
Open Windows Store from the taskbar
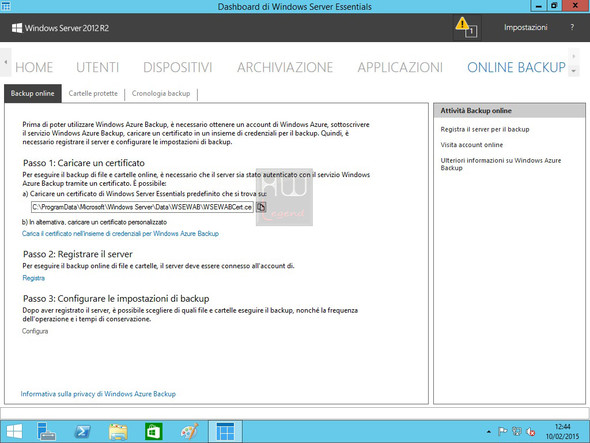154,431
